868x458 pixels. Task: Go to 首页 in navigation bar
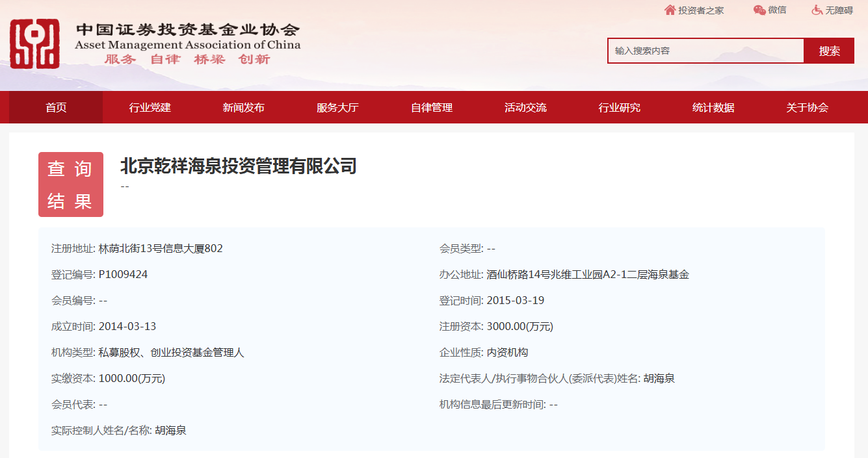[56, 108]
